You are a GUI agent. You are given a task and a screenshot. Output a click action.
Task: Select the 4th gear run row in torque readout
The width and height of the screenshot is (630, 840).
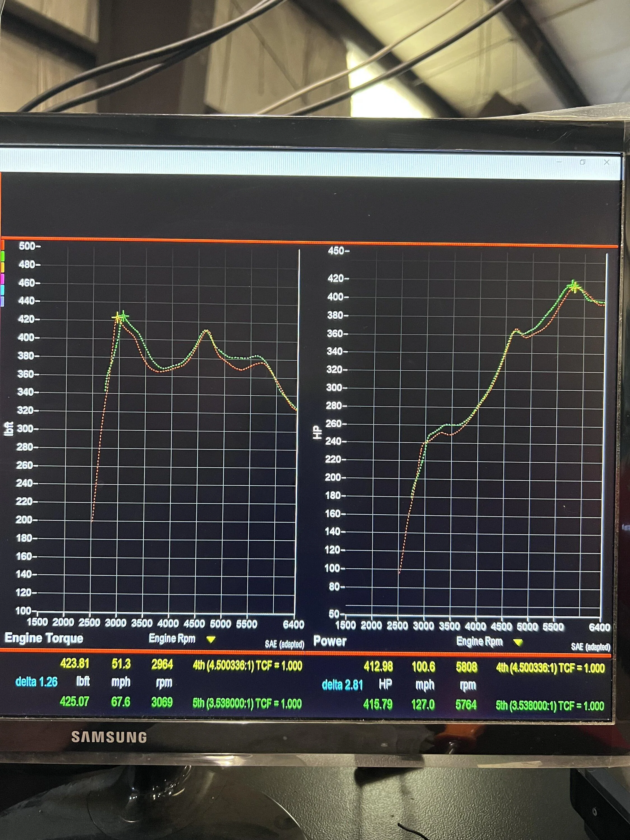pos(181,664)
